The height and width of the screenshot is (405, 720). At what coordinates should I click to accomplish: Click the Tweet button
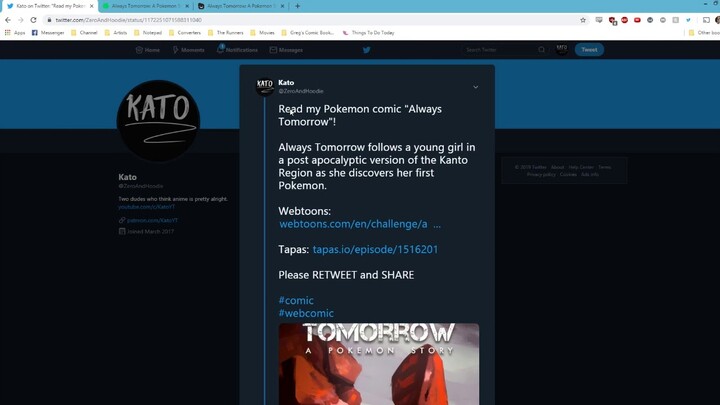tap(589, 50)
